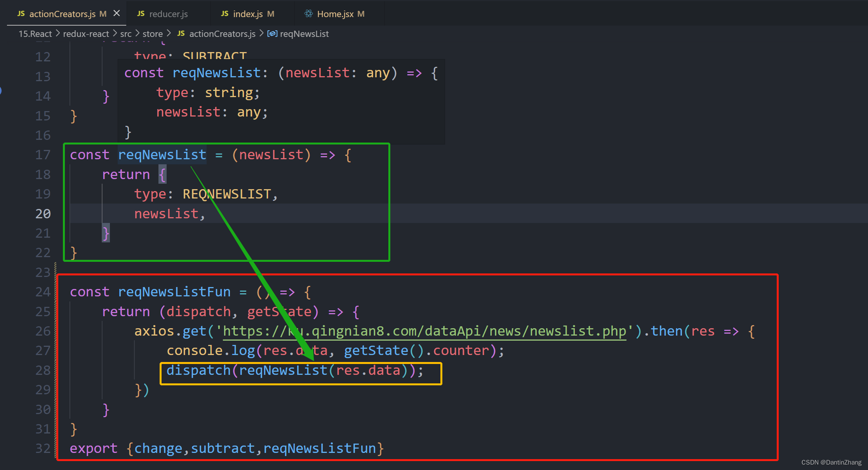This screenshot has height=470, width=868.
Task: Close the actionCreators.js tab
Action: (x=117, y=14)
